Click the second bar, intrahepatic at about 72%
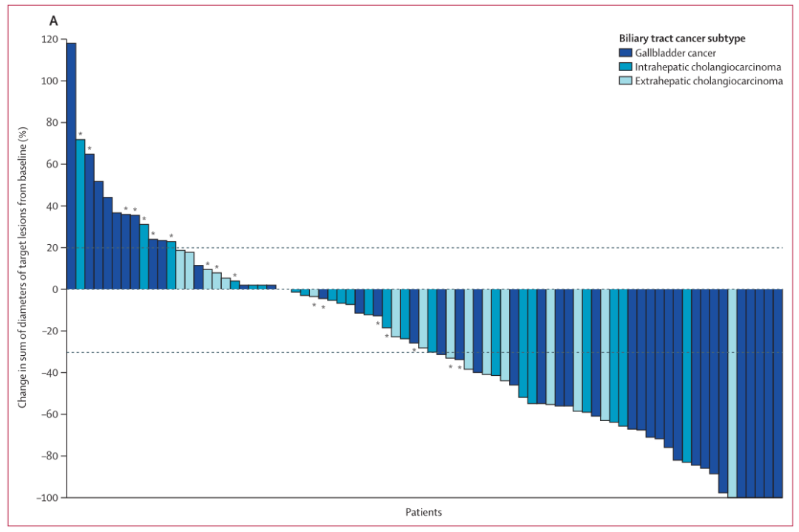This screenshot has height=532, width=799. [80, 214]
